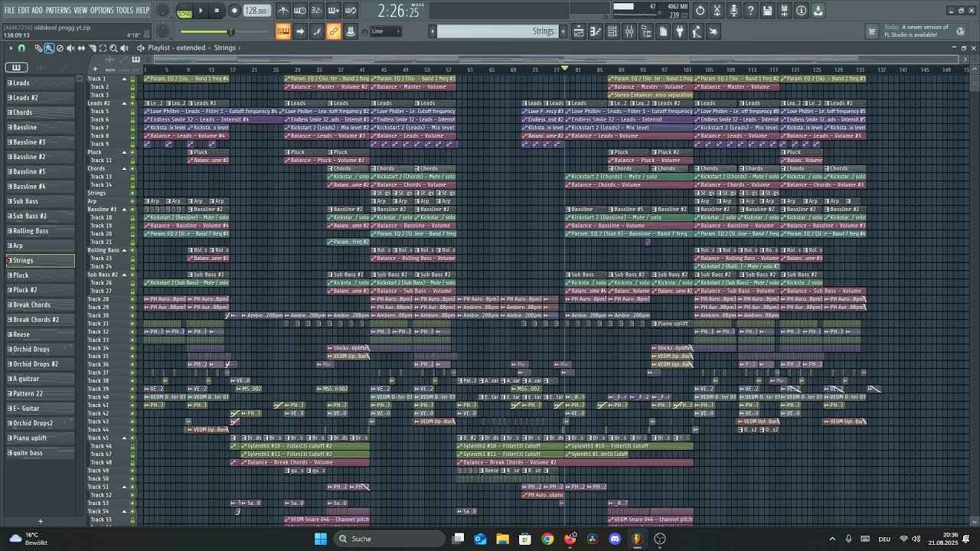The image size is (980, 551).
Task: Open the Line snap dropdown
Action: (x=385, y=31)
